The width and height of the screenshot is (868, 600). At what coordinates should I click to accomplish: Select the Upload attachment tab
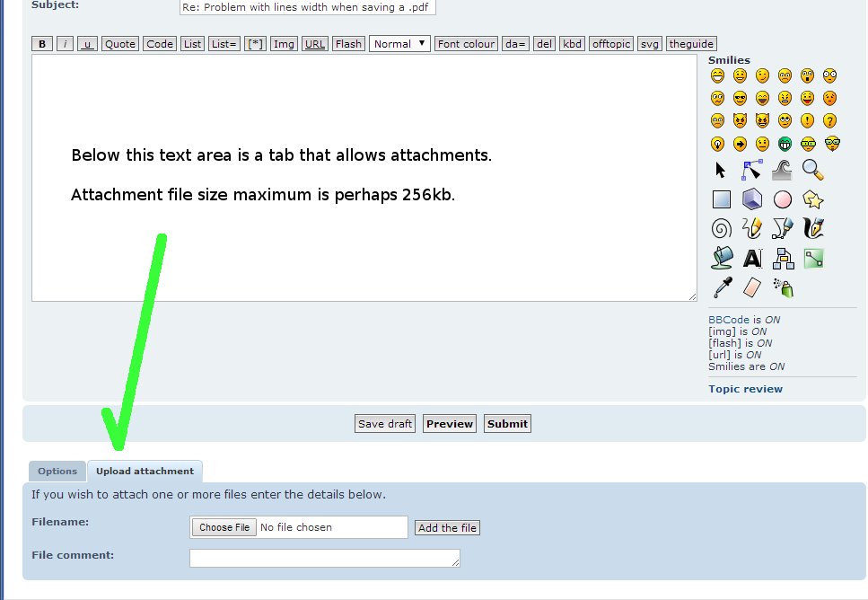145,472
